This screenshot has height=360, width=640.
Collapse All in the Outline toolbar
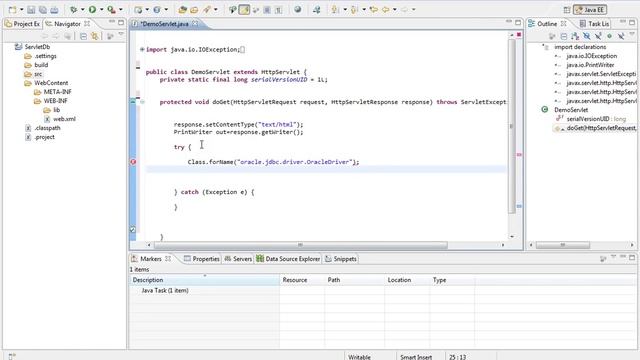(x=564, y=36)
